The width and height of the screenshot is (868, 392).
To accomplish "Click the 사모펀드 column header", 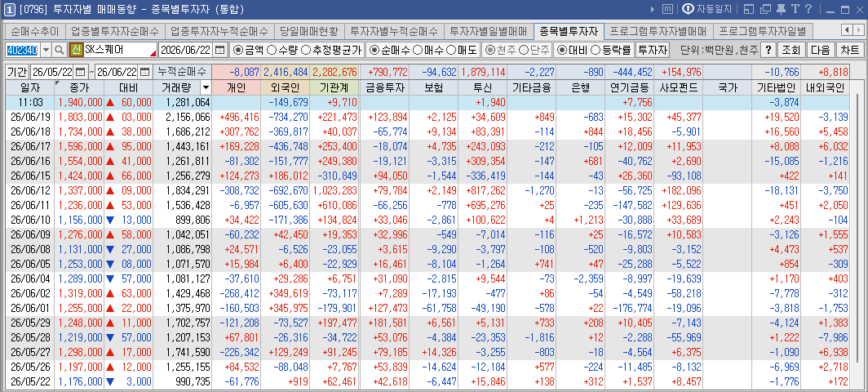I will [679, 87].
